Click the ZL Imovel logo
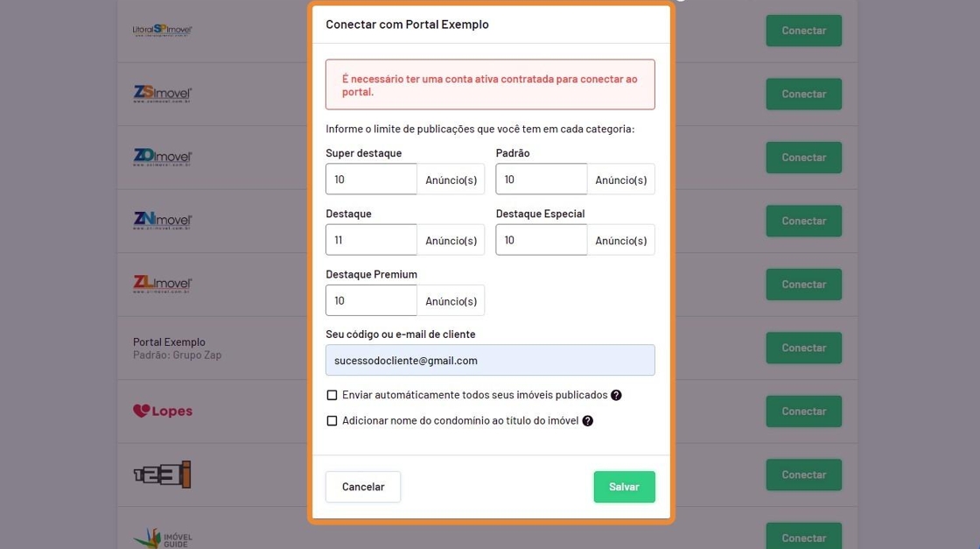This screenshot has width=980, height=549. point(163,284)
